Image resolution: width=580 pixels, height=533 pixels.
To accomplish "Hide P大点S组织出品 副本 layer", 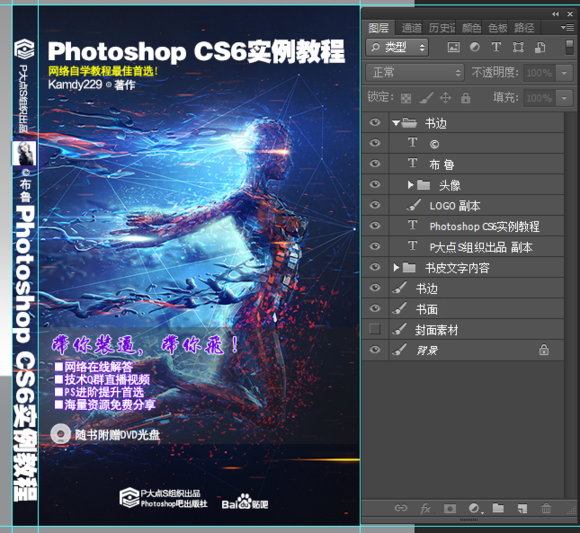I will 375,246.
